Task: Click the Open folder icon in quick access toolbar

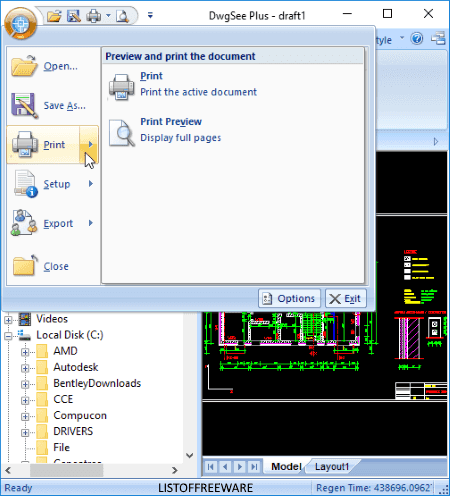Action: point(54,16)
